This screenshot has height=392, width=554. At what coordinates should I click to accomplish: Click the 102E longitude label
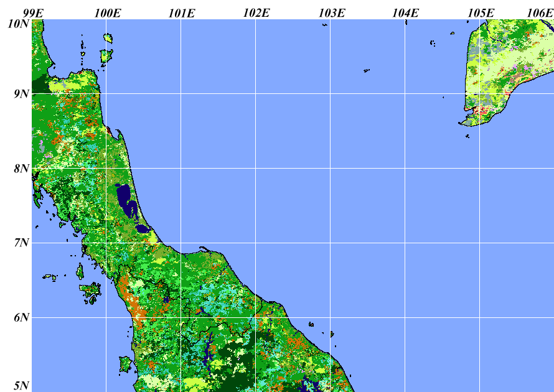pyautogui.click(x=256, y=14)
